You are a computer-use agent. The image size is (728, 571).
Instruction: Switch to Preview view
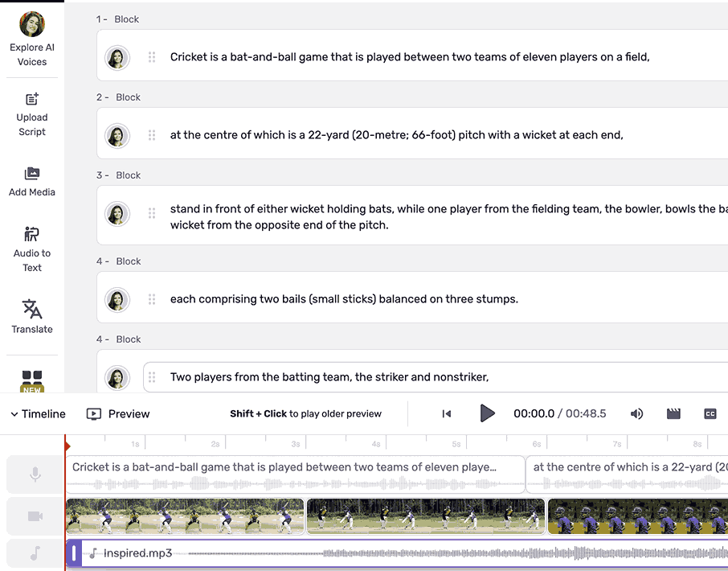coord(118,413)
